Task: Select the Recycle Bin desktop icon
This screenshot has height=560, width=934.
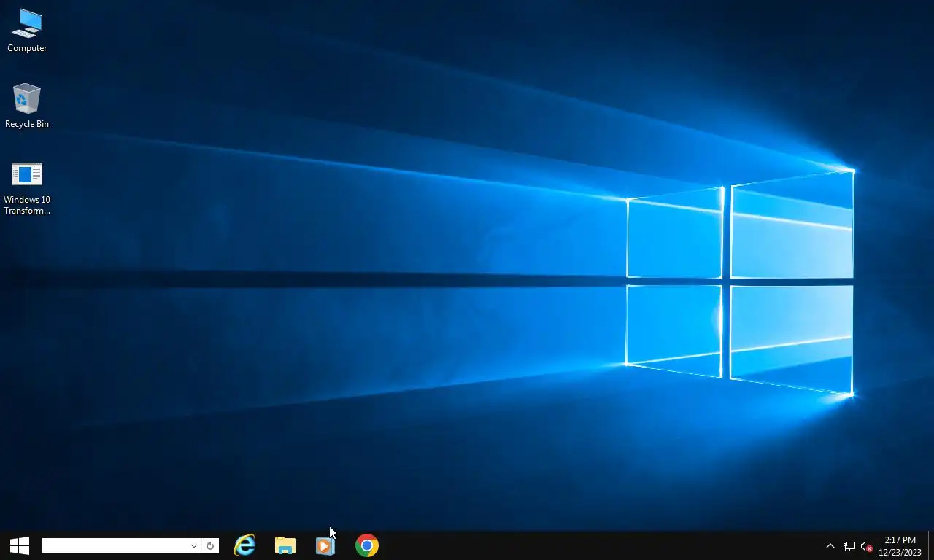Action: pos(27,106)
